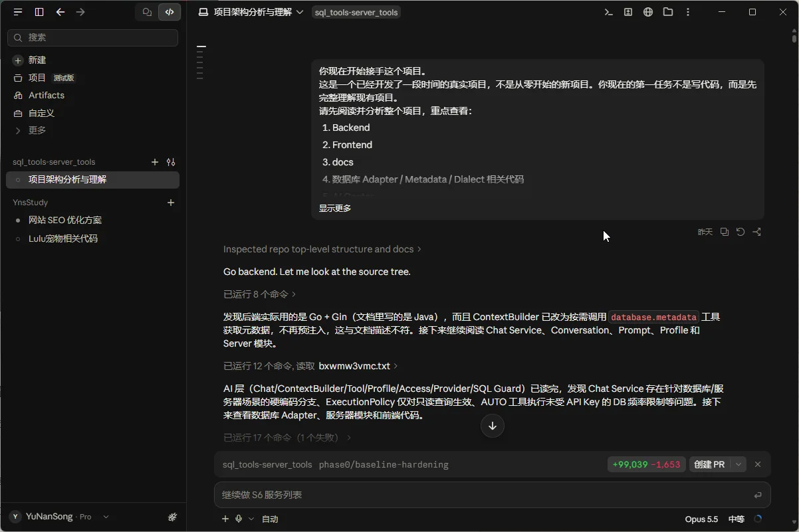The image size is (799, 532).
Task: Open the dropdown beside 创建 PR
Action: tap(738, 465)
